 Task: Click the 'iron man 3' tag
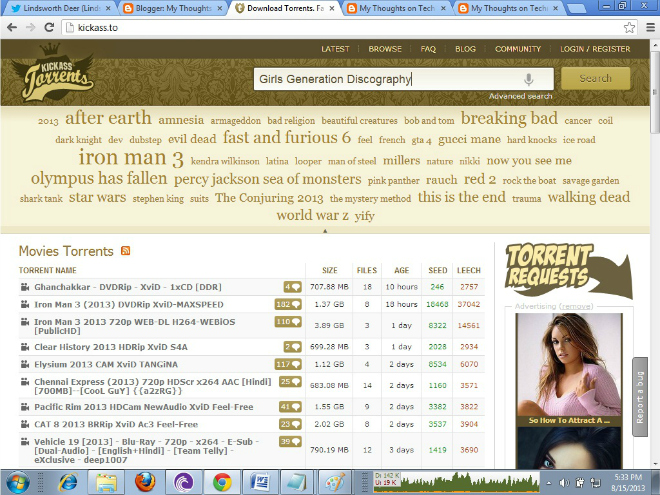coord(131,158)
